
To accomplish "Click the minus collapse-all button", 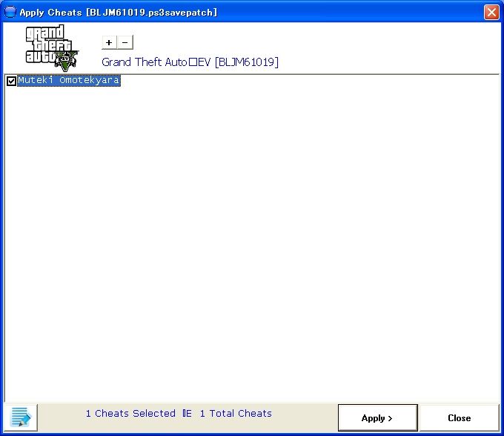I will click(125, 42).
